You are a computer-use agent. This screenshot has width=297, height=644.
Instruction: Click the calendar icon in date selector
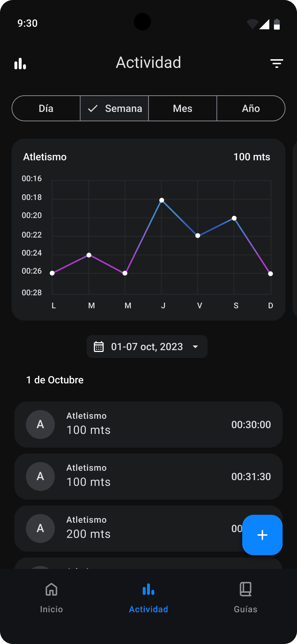click(99, 347)
